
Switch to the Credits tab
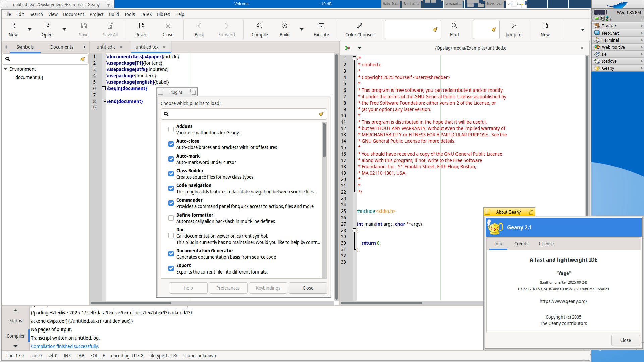[x=521, y=244]
